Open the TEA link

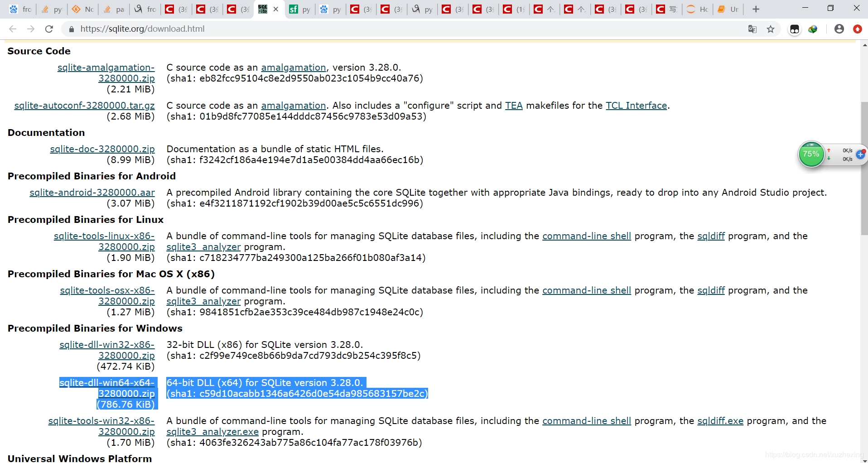(514, 106)
